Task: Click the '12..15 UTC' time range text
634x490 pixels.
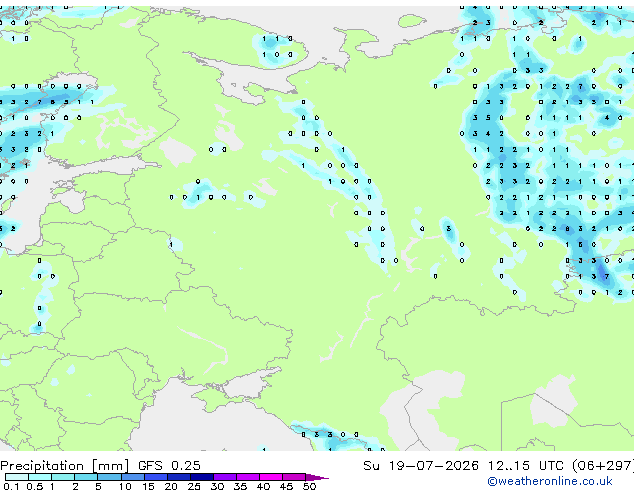Action: pos(525,466)
